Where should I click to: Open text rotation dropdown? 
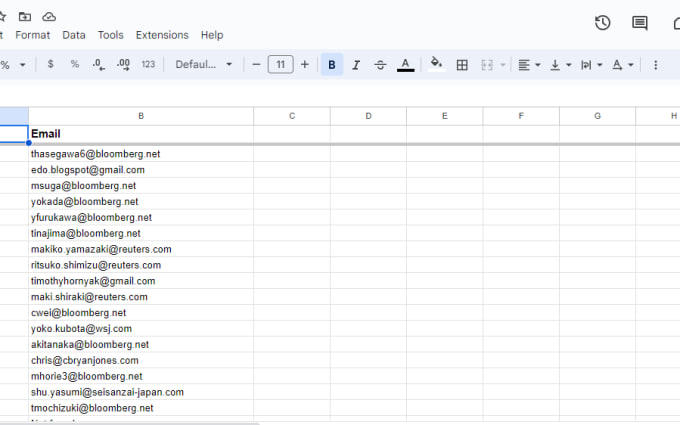point(623,65)
